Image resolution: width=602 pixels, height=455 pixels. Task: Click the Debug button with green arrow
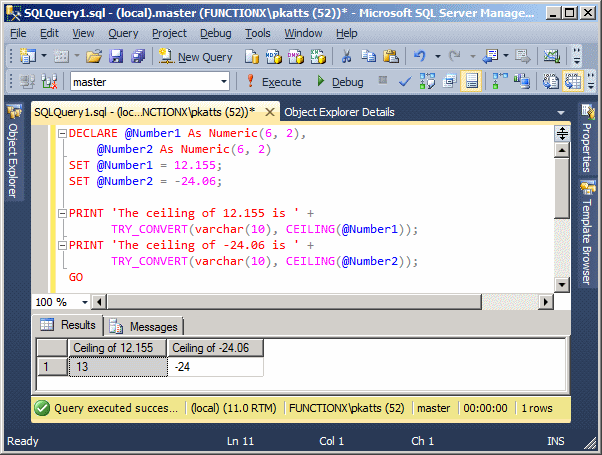340,81
